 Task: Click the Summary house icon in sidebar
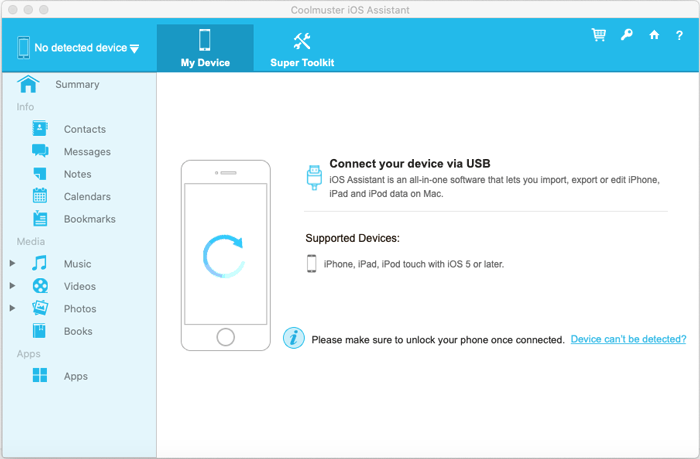pos(28,84)
